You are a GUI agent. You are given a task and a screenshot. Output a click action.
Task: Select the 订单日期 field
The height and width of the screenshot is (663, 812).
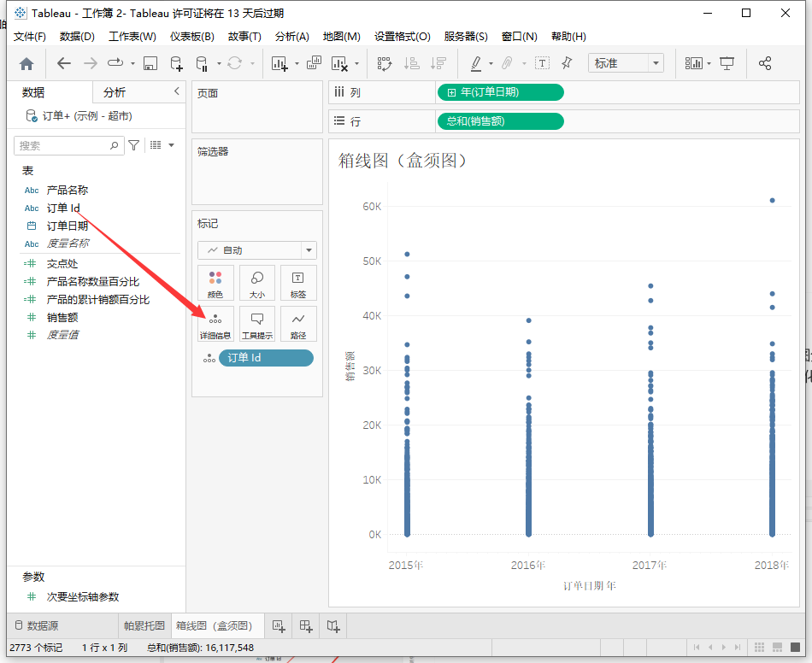(68, 226)
